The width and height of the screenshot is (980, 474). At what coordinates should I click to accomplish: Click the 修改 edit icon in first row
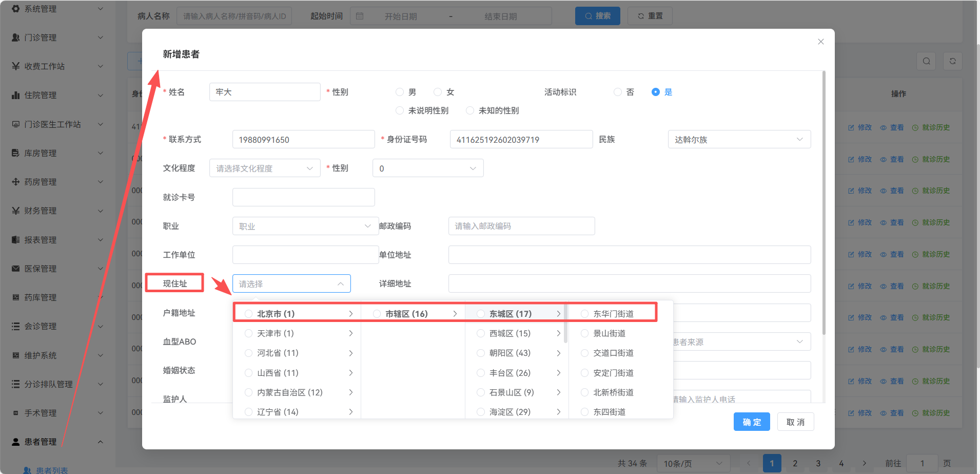pyautogui.click(x=851, y=127)
